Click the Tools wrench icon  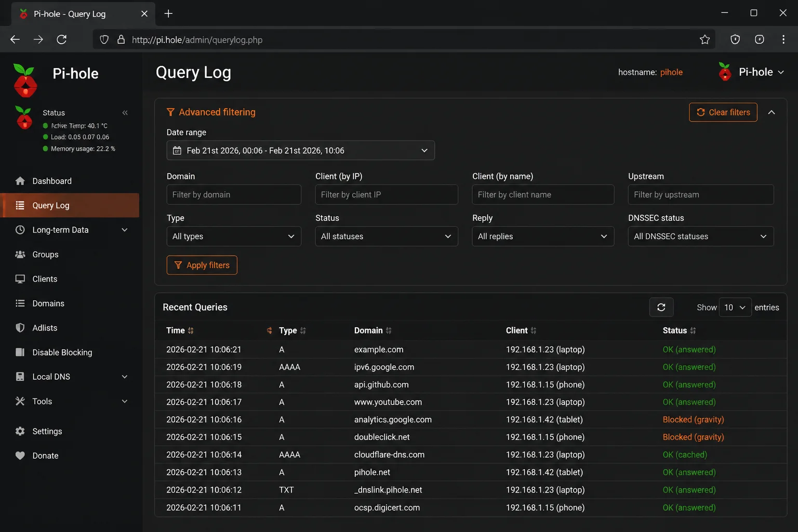pyautogui.click(x=20, y=401)
